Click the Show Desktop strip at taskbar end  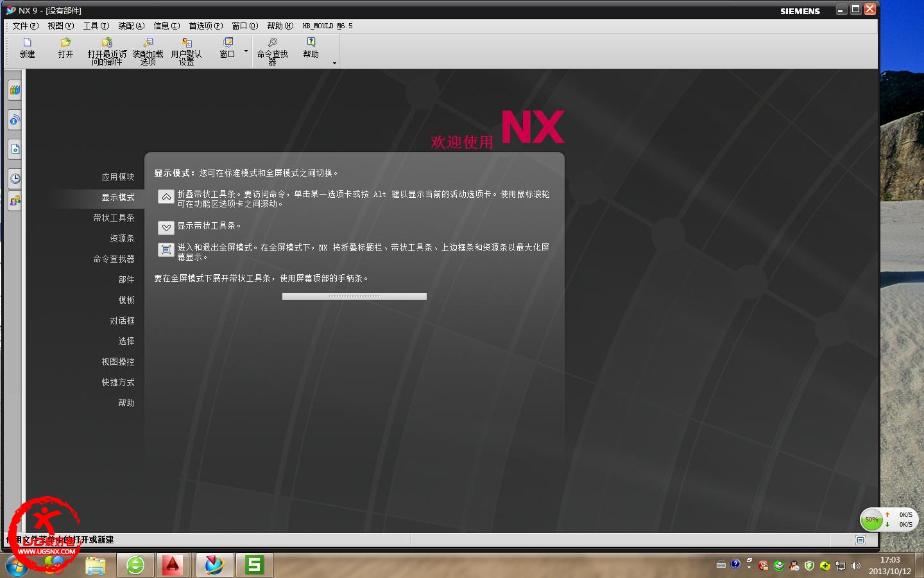coord(920,566)
